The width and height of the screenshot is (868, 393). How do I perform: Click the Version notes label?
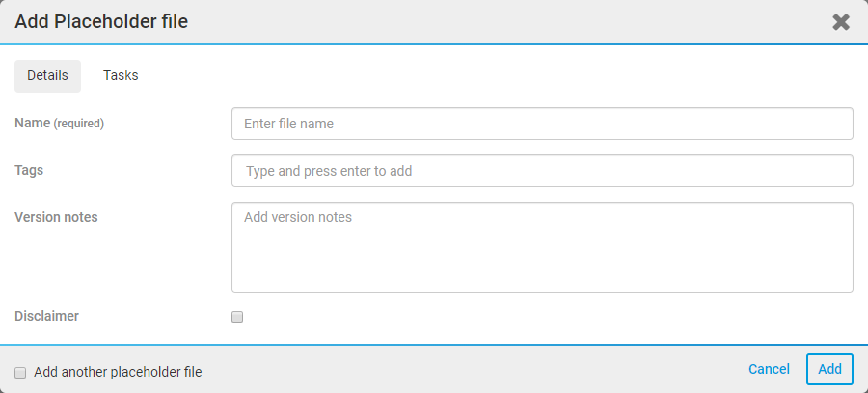point(56,217)
